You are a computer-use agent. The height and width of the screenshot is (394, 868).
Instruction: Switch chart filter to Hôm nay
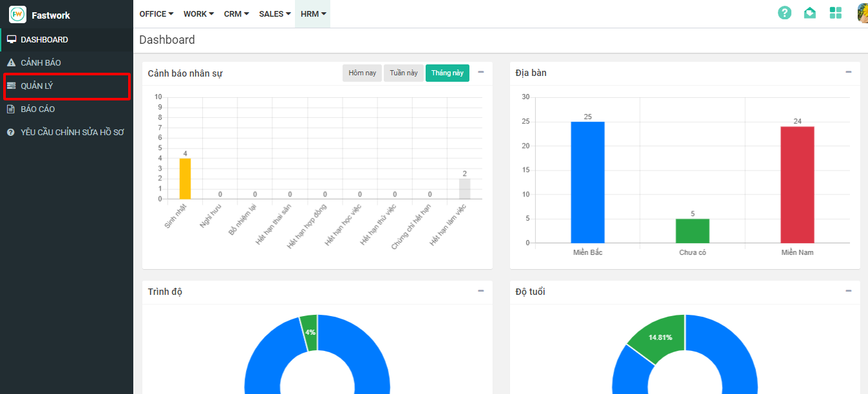click(x=362, y=73)
